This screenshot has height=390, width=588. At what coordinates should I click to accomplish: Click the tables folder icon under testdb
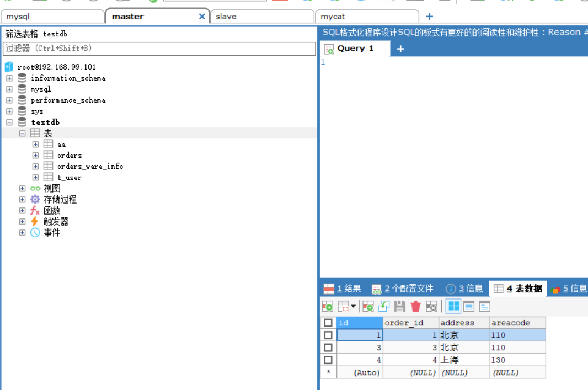coord(35,133)
